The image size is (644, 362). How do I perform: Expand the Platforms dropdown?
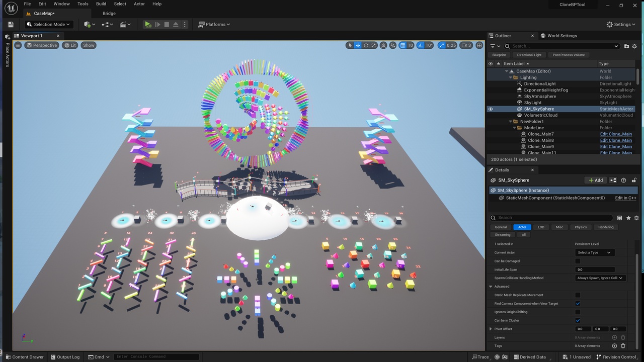tap(214, 24)
